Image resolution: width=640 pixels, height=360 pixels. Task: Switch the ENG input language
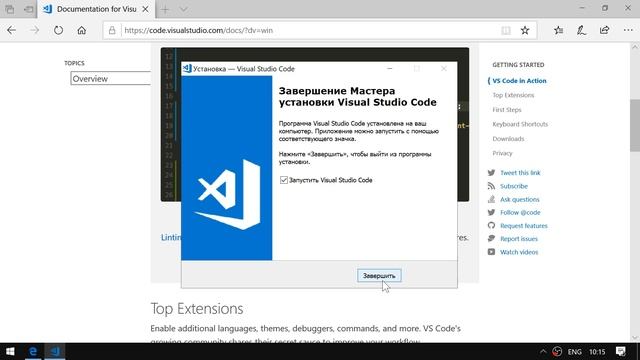[575, 352]
